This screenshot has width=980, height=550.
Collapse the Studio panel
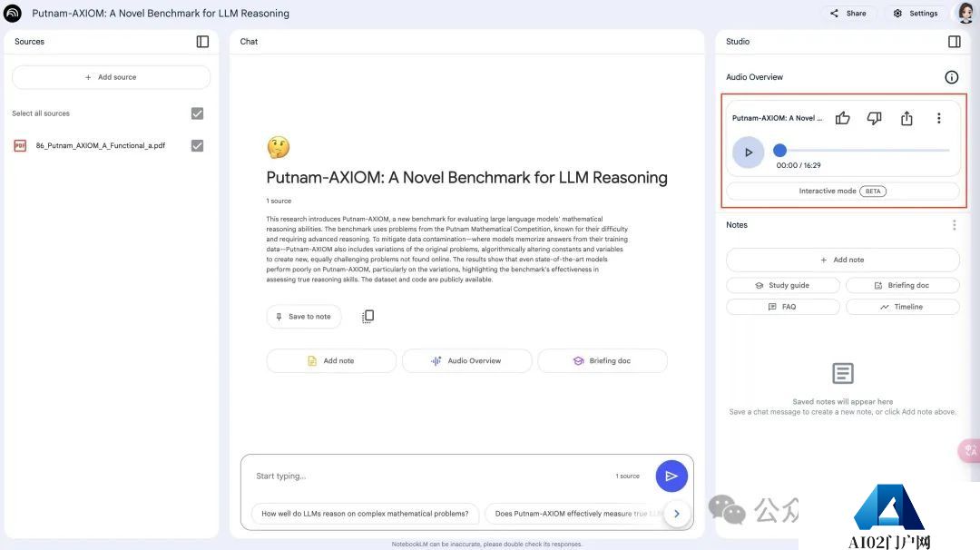tap(954, 41)
